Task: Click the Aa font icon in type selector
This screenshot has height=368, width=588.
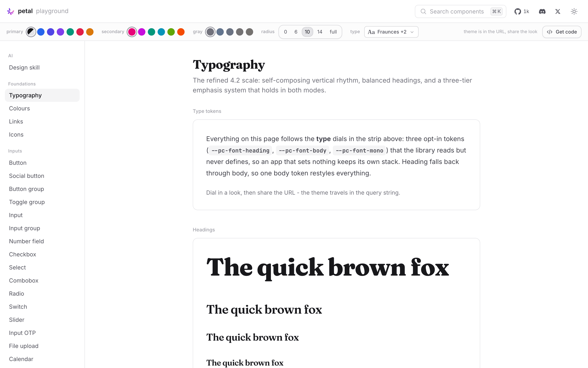Action: point(371,32)
